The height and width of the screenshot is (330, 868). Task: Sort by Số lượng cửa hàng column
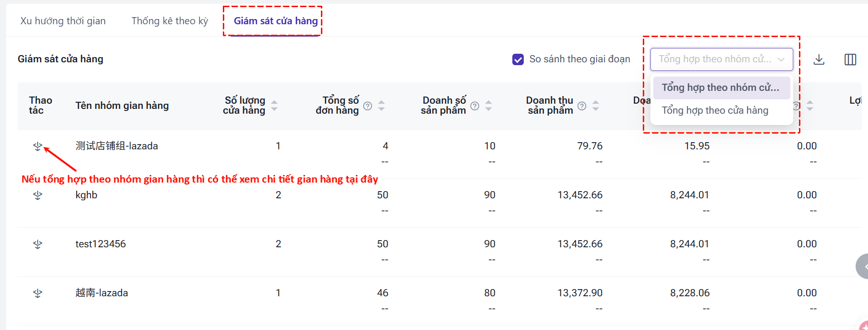coord(274,106)
